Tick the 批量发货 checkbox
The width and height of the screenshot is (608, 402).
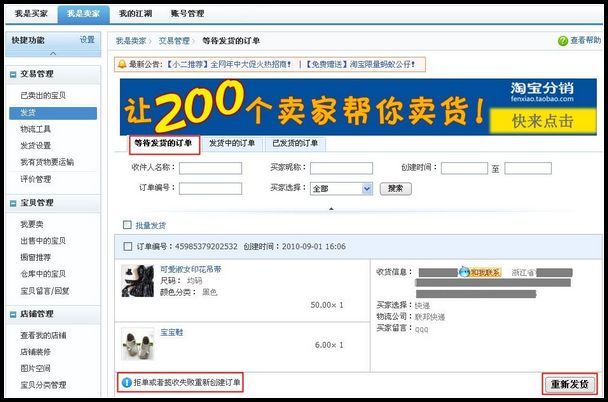point(127,225)
